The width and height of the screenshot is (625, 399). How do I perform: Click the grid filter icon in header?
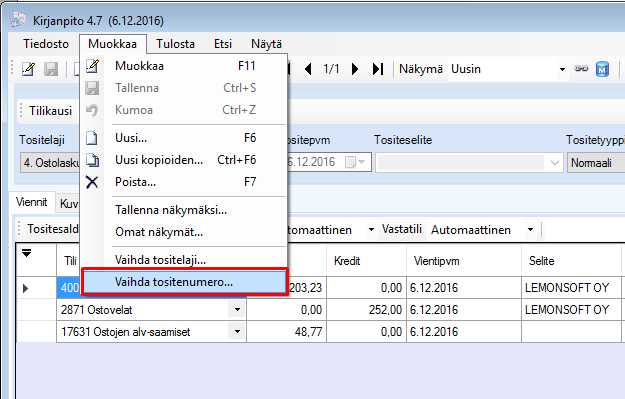[26, 253]
